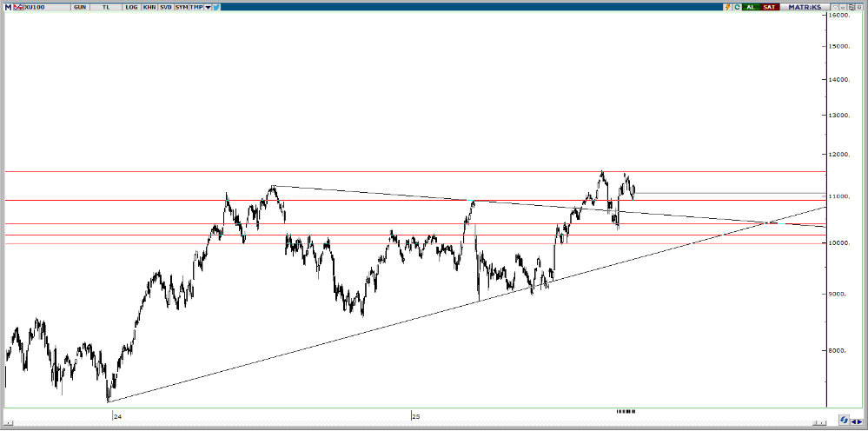Toggle the SVD option in the chart toolbar
This screenshot has height=431, width=868.
click(165, 7)
